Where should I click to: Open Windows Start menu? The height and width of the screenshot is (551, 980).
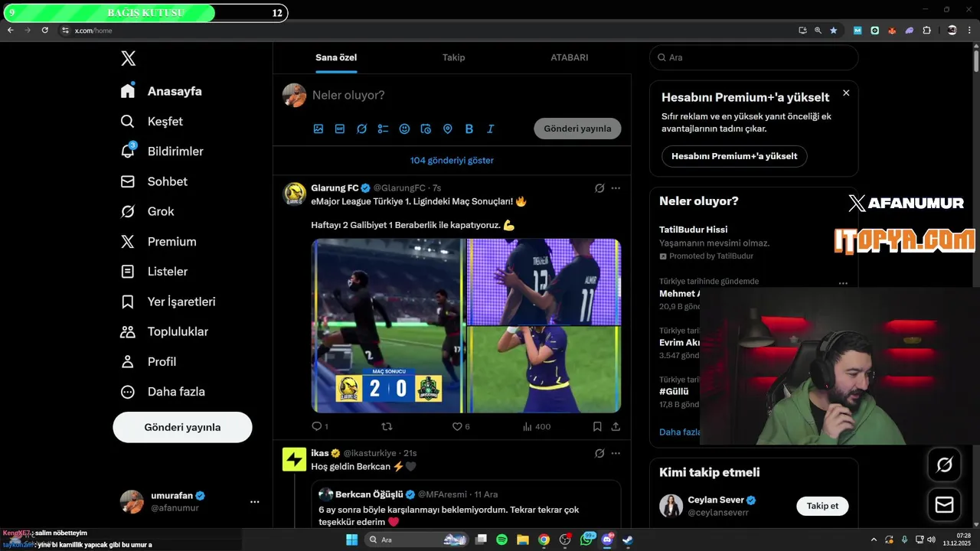point(351,540)
